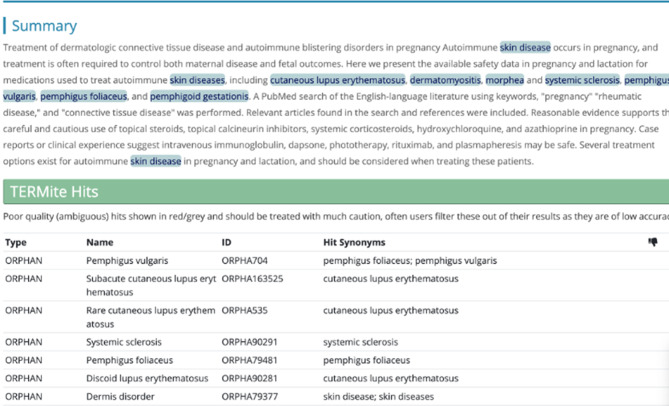
Task: Sort table by Type column header
Action: click(x=16, y=243)
